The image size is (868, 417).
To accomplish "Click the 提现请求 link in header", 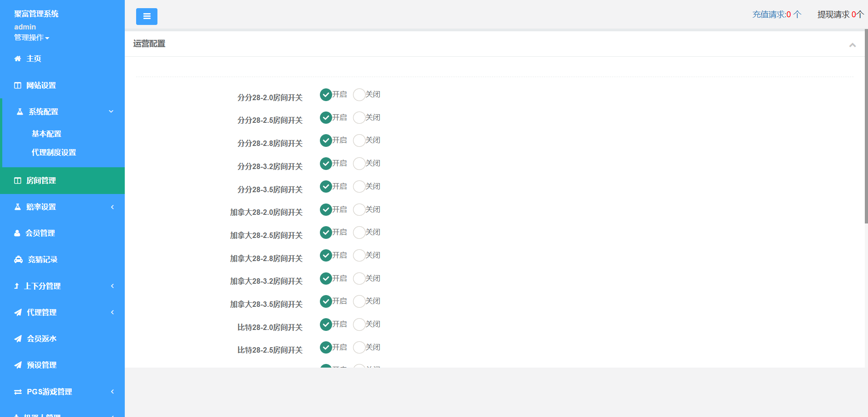I will point(840,15).
